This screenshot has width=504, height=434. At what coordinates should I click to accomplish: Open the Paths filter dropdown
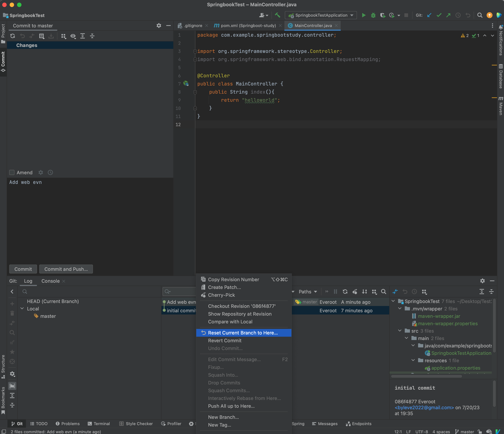308,292
